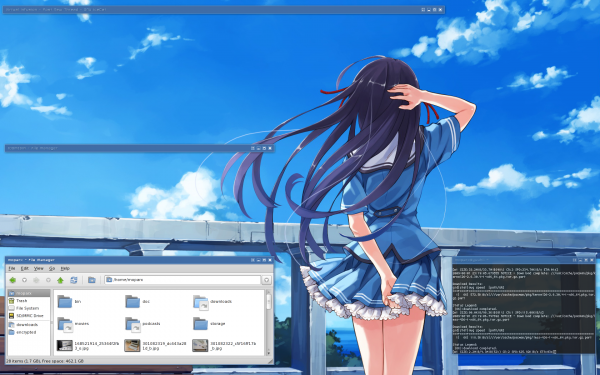Select jpg thumbnail starting 301082322
Screen dimensions: 600x375
200,345
